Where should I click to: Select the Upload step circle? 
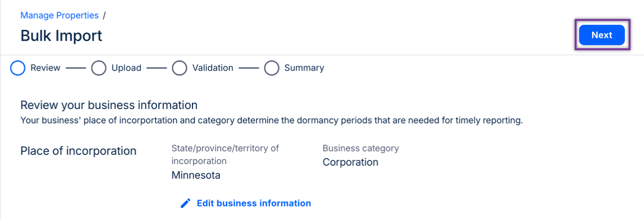pyautogui.click(x=99, y=68)
